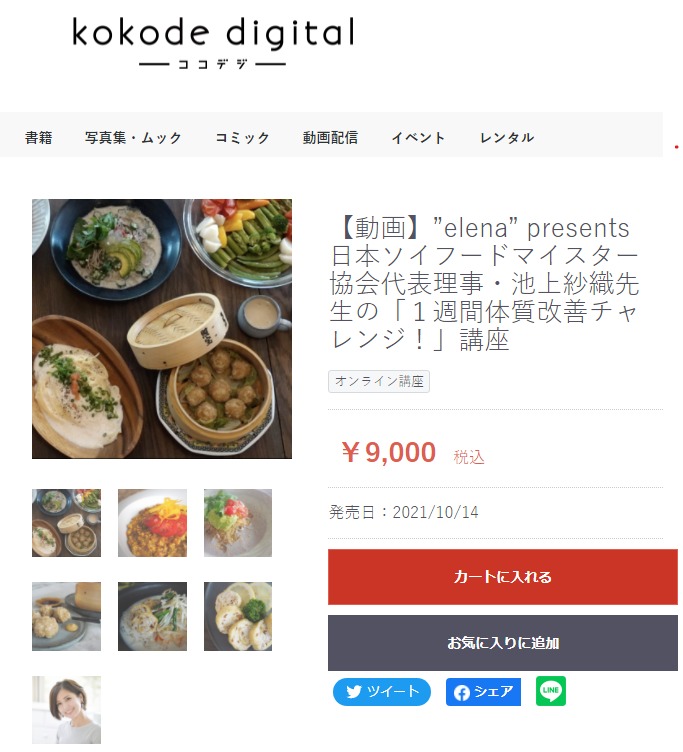This screenshot has width=683, height=752.
Task: Share the product via LINE icon
Action: [x=550, y=691]
